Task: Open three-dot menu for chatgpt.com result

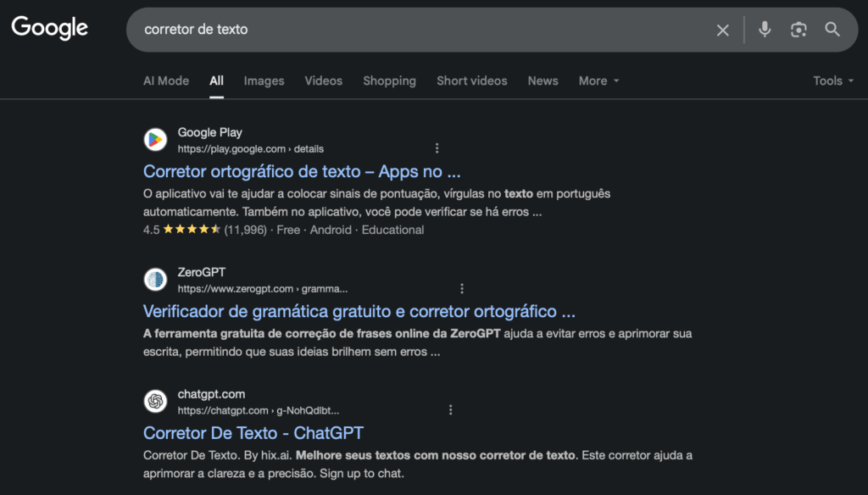Action: tap(451, 410)
